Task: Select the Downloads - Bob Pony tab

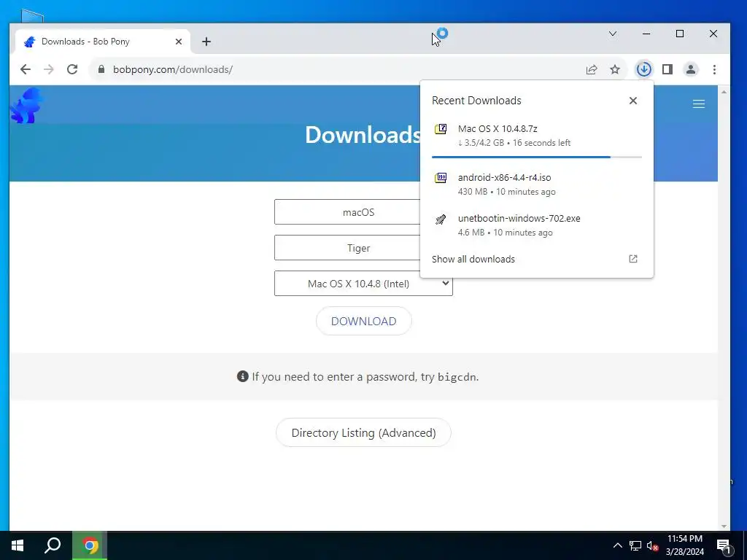Action: pos(103,42)
